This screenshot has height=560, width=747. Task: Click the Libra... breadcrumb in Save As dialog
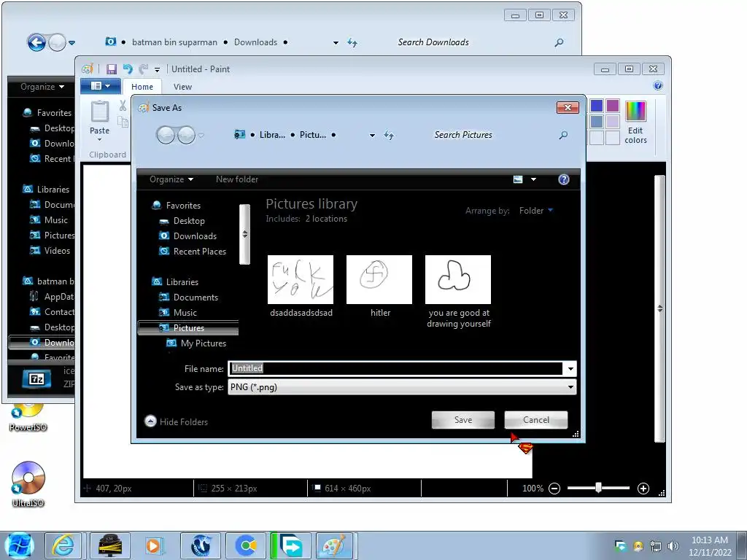coord(272,135)
